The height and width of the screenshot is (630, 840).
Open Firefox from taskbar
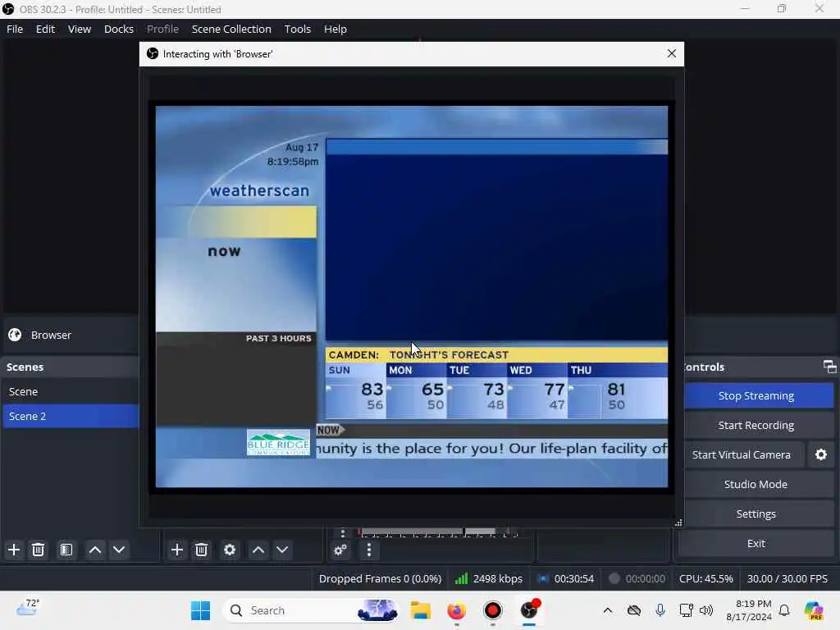pos(456,610)
